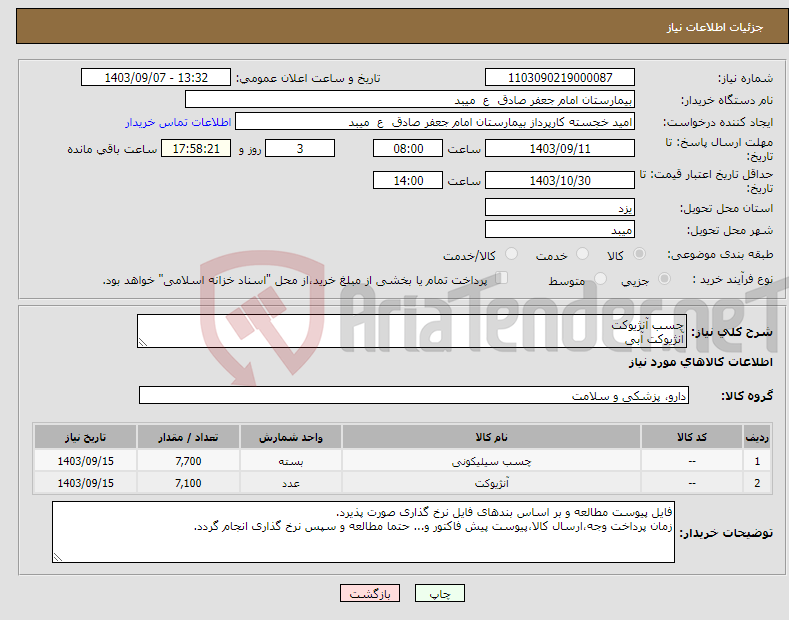Viewport: 789px width, 620px height.
Task: Click the buyer organization name field
Action: [410, 100]
